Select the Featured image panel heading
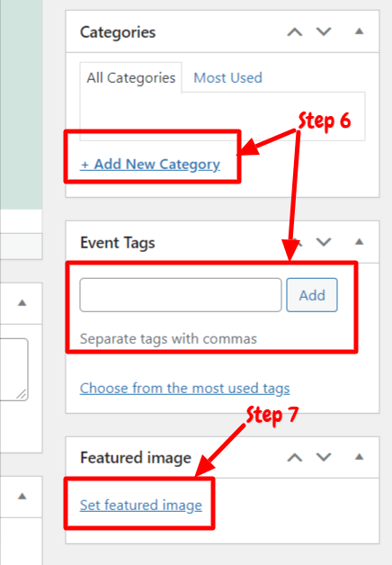 tap(136, 458)
